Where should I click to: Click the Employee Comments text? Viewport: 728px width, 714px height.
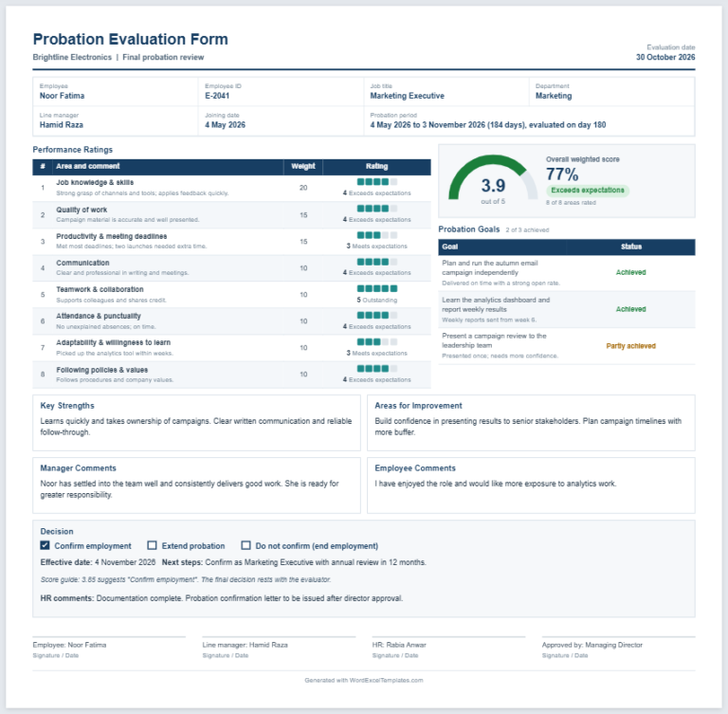(x=496, y=484)
